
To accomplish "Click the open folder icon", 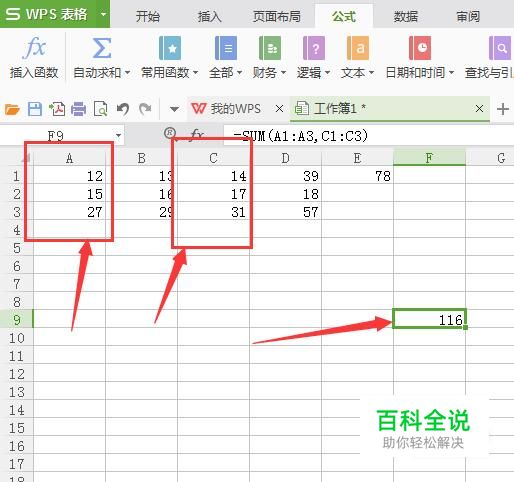I will click(12, 109).
